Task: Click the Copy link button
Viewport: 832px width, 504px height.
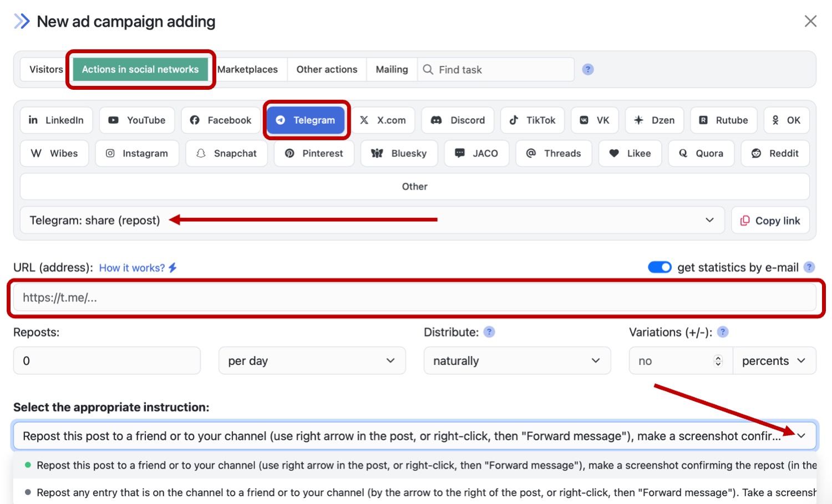Action: click(x=770, y=221)
